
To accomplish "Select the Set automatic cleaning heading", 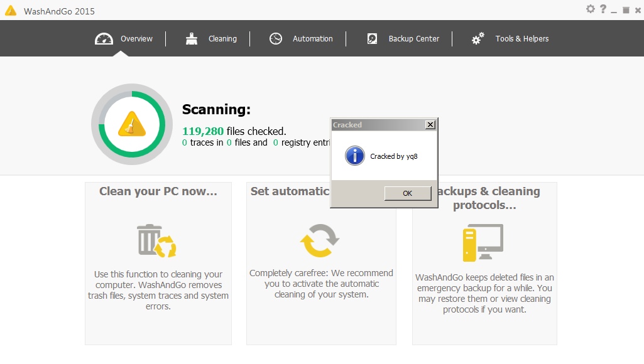I will click(290, 191).
